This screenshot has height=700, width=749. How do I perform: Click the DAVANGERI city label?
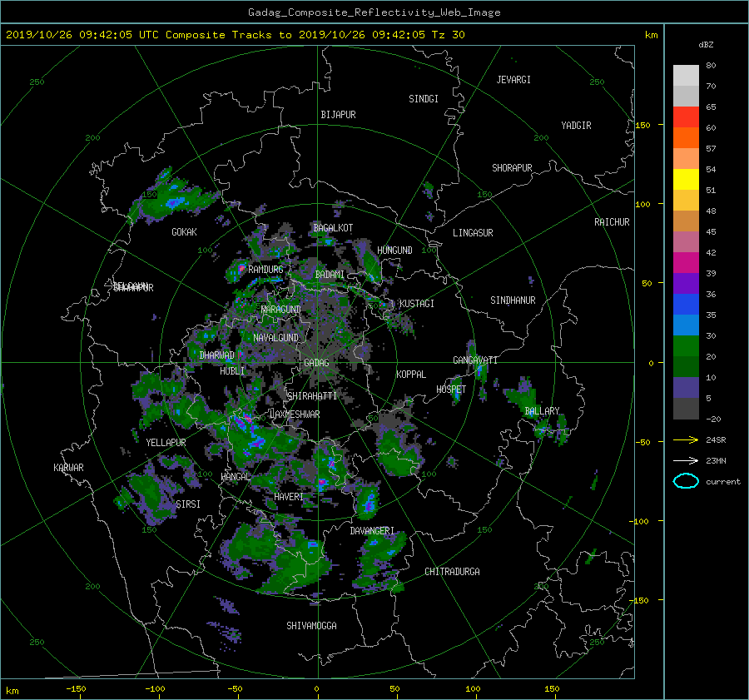click(x=372, y=531)
